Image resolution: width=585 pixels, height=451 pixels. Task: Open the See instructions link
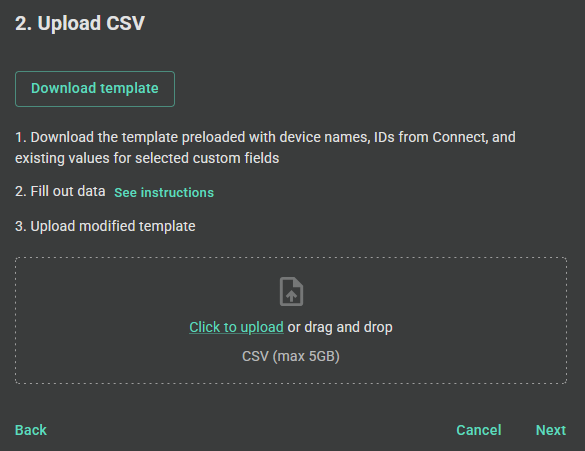pos(164,192)
